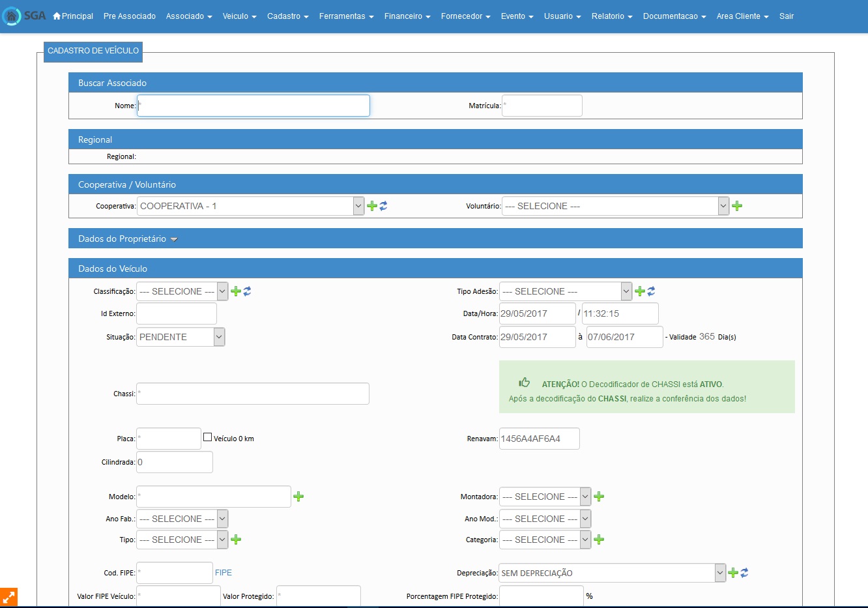Screen dimensions: 868x608
Task: Check the Veículo 0 km checkbox
Action: point(208,437)
